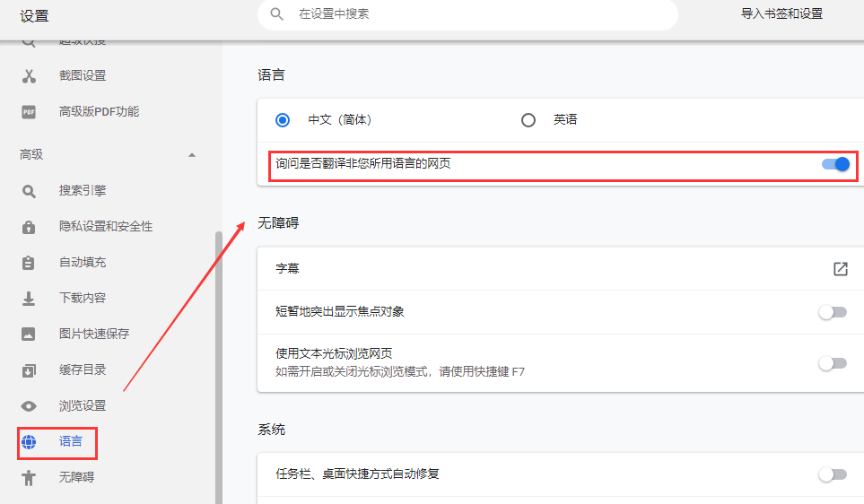864x504 pixels.
Task: Click the magnifier icon beside 搜索引擎
Action: 29,191
